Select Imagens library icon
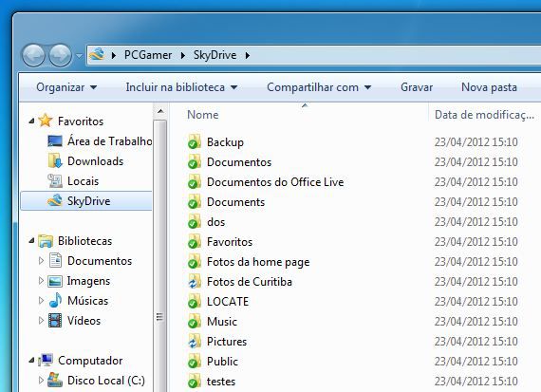The width and height of the screenshot is (541, 392). coord(55,281)
